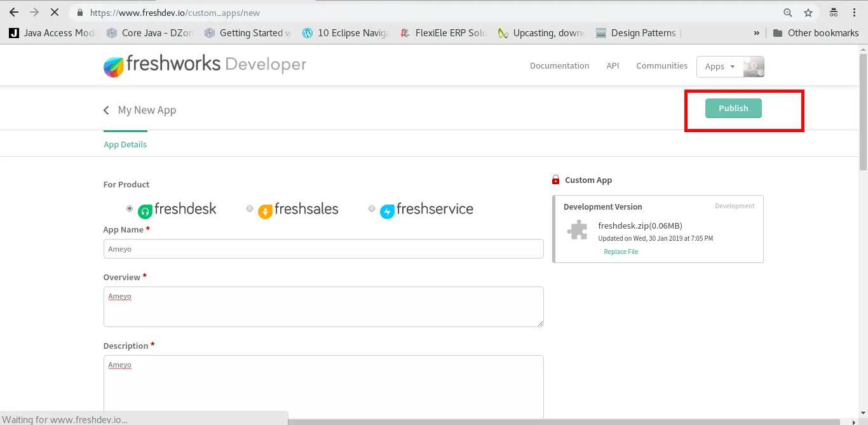Go back using the arrow beside My New App
The height and width of the screenshot is (425, 868).
point(106,111)
